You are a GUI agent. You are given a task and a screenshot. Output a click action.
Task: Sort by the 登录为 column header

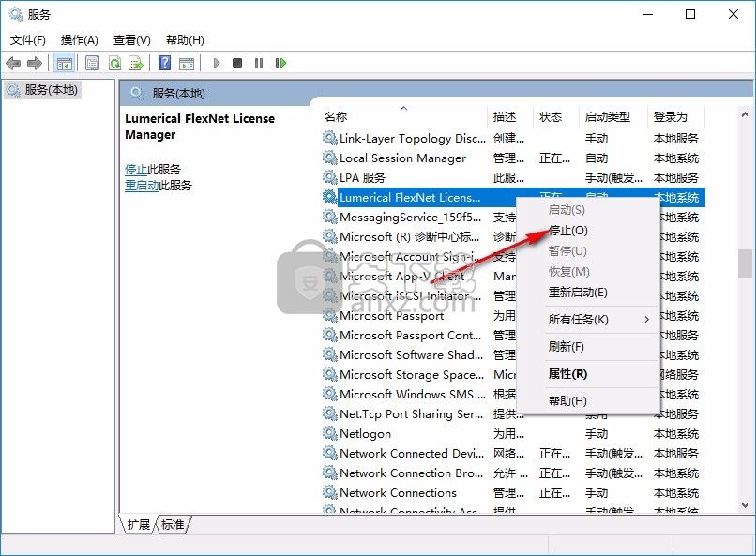[671, 116]
